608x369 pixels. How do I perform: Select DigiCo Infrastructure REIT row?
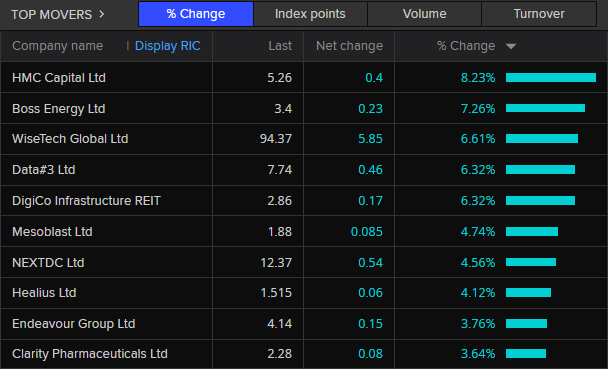(x=304, y=200)
